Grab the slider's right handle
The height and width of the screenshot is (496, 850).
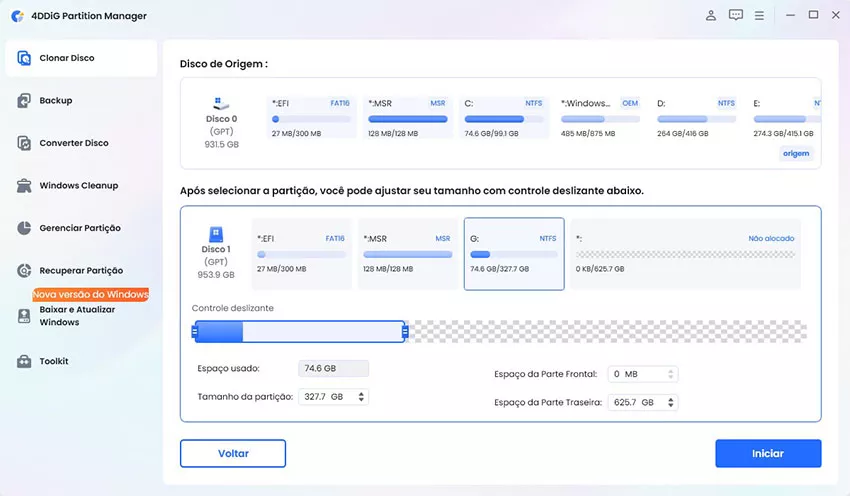click(405, 331)
